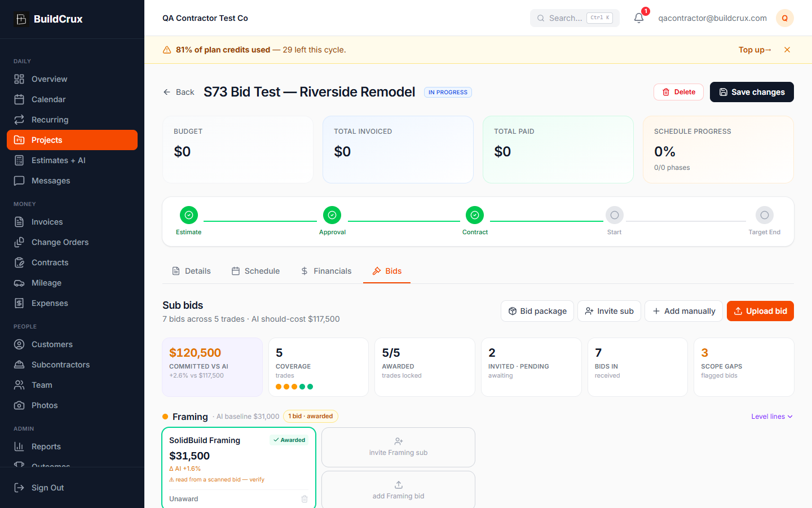The image size is (812, 508).
Task: Expand the Level lines dropdown
Action: click(772, 417)
